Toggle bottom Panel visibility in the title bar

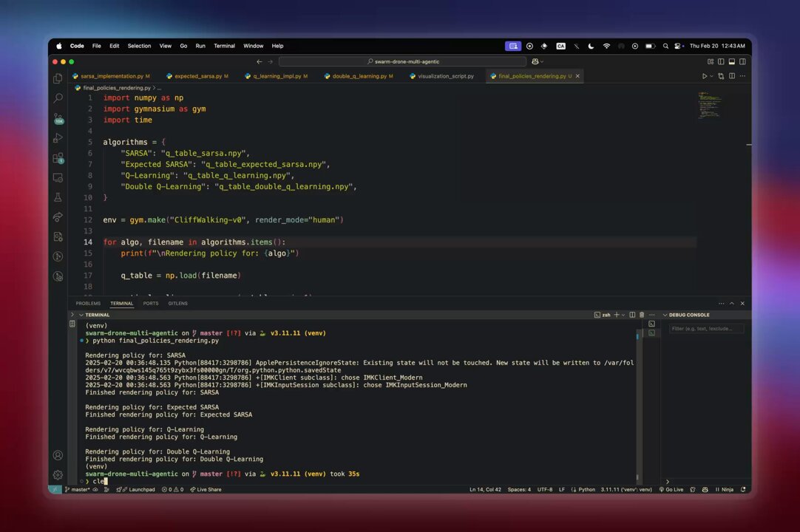tap(732, 62)
